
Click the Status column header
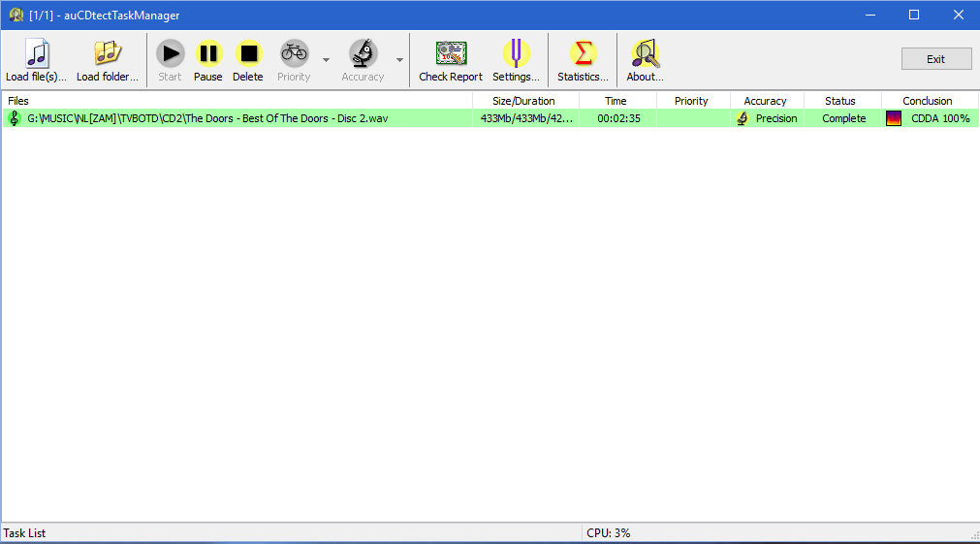click(x=840, y=101)
